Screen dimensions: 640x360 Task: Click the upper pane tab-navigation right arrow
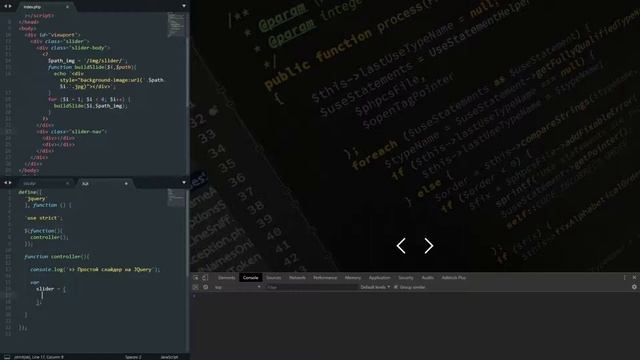point(10,6)
